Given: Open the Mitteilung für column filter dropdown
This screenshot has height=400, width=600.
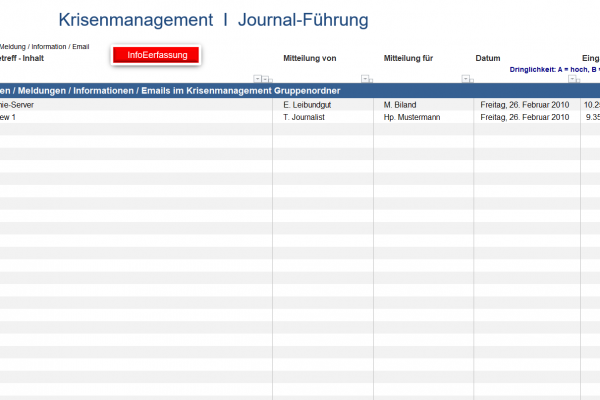Looking at the screenshot, I should coord(466,79).
